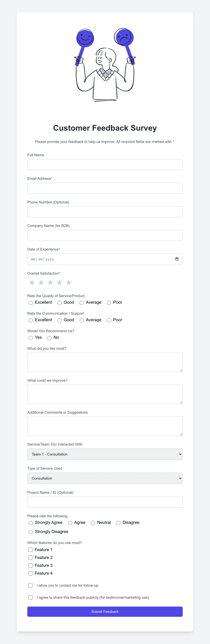Select Excellent for Quality of Service/Product
Image resolution: width=210 pixels, height=644 pixels.
[31, 303]
